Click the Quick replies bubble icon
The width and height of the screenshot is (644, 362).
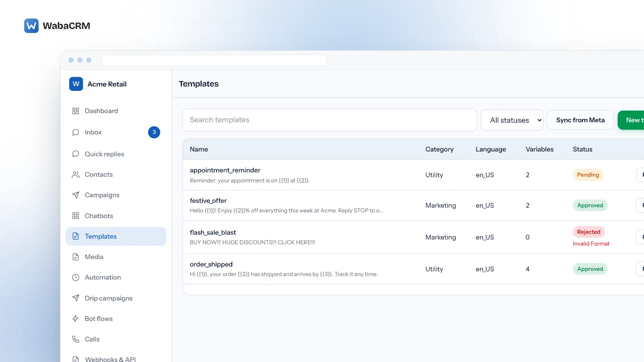(76, 154)
